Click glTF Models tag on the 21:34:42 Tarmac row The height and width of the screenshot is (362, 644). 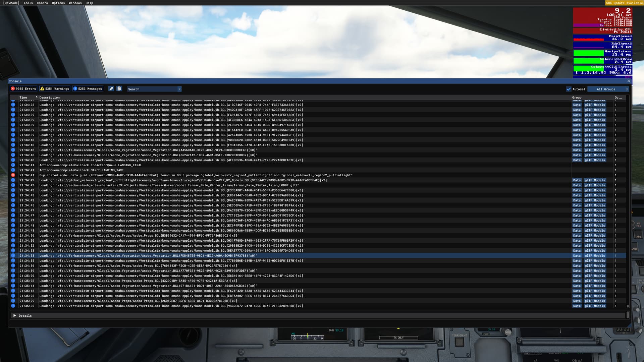[x=595, y=185]
